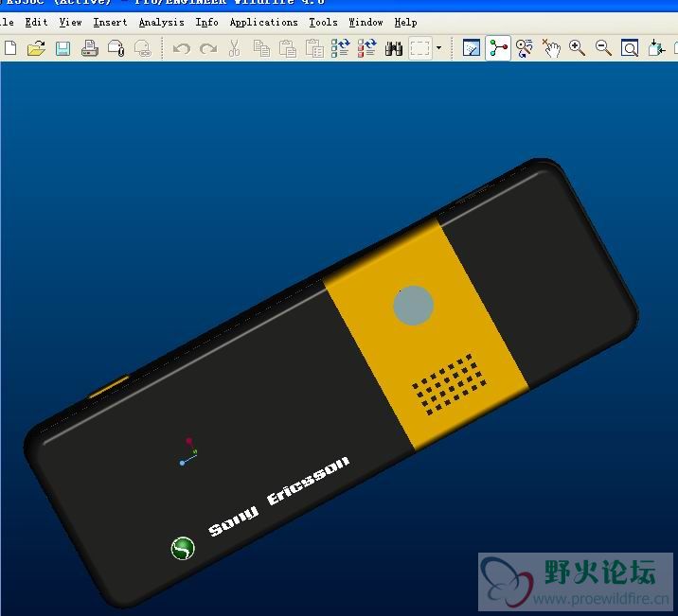Open the Analysis menu
Screen dimensions: 678x616
click(161, 22)
